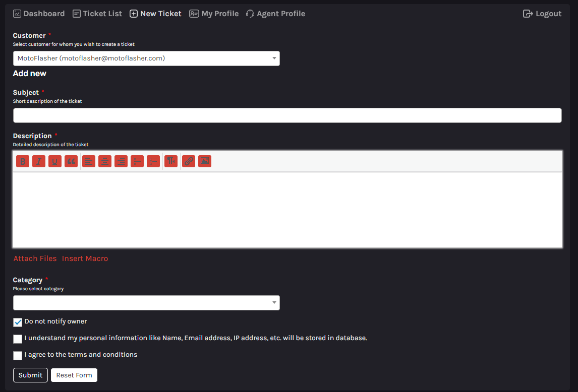This screenshot has width=578, height=392.
Task: Go to the Dashboard page
Action: coord(39,14)
